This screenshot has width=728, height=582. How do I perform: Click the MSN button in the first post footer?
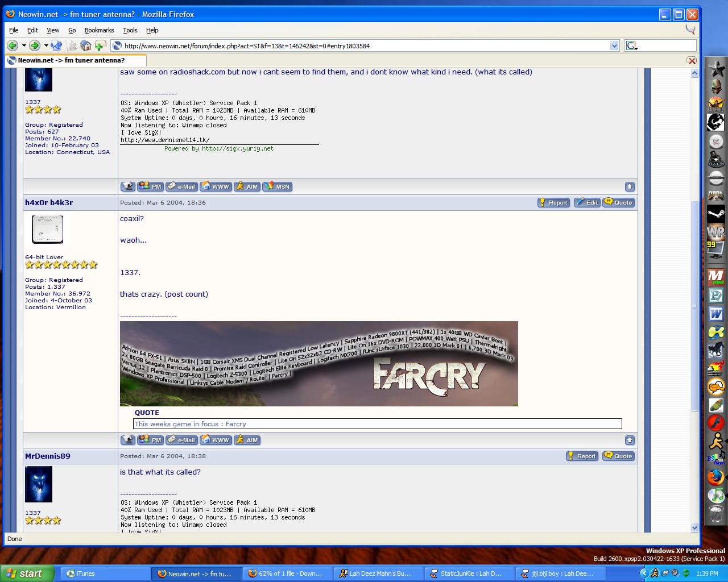tap(278, 186)
